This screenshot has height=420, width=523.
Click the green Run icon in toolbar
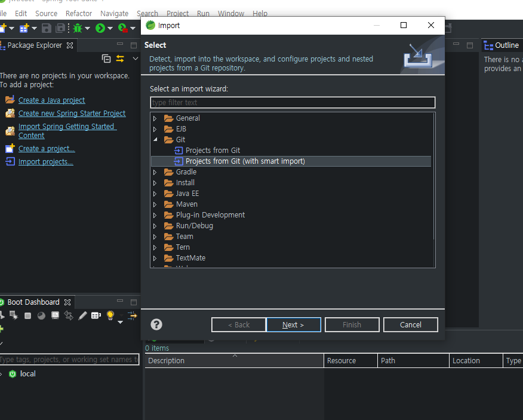click(100, 29)
